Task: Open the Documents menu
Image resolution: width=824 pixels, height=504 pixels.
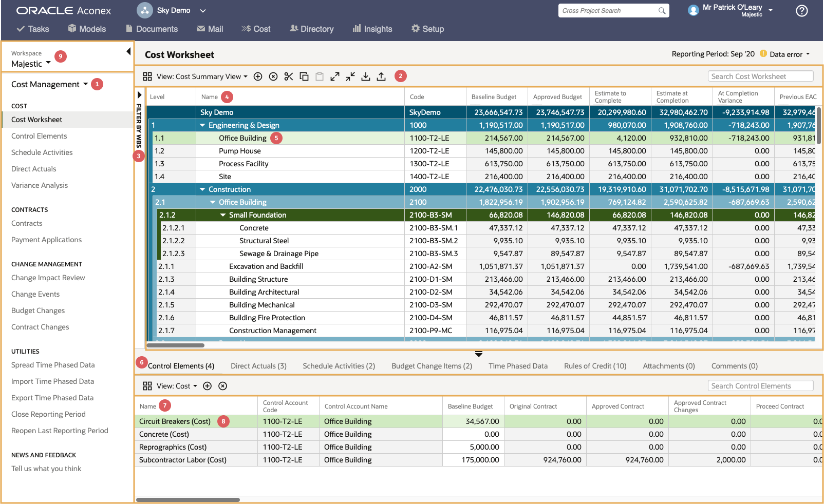Action: (152, 29)
